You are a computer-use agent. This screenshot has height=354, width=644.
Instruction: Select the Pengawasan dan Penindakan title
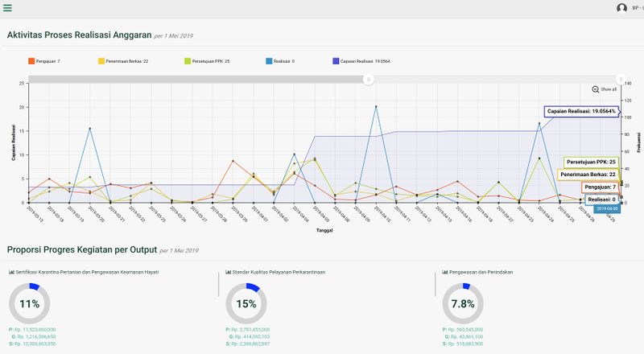(x=481, y=272)
